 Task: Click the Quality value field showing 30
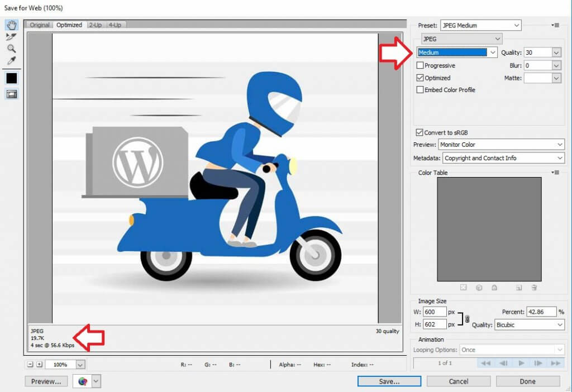click(x=538, y=52)
